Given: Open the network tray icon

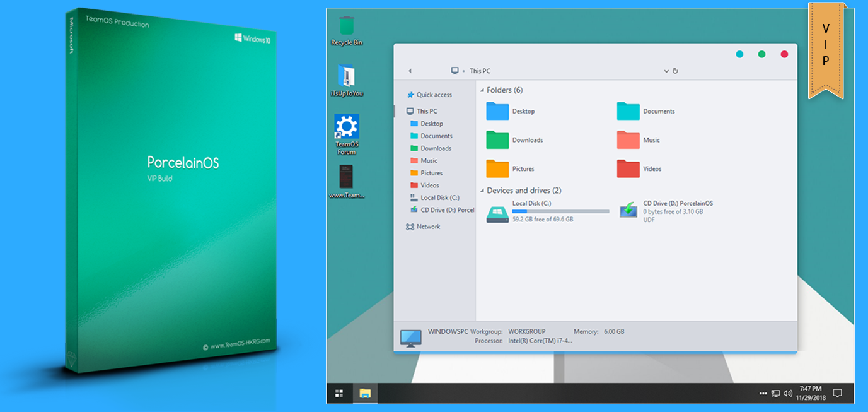Looking at the screenshot, I should click(x=775, y=394).
